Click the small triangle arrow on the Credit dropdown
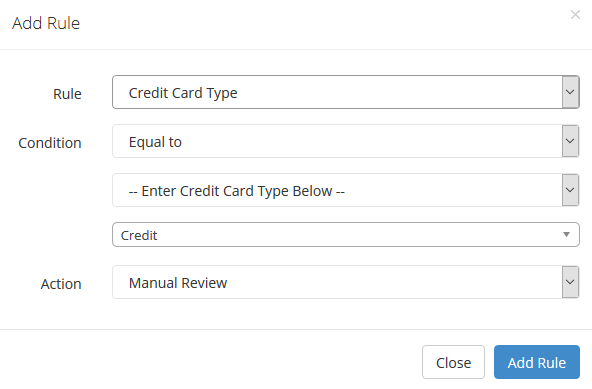 566,235
